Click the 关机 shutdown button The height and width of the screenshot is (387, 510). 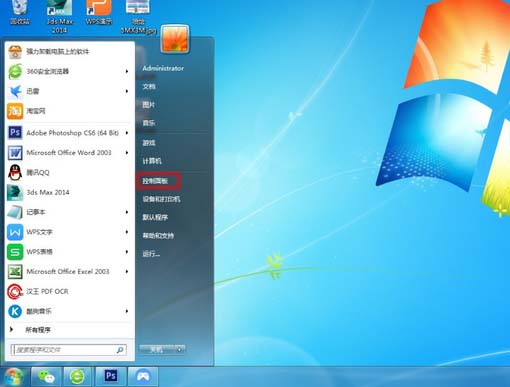[x=157, y=350]
